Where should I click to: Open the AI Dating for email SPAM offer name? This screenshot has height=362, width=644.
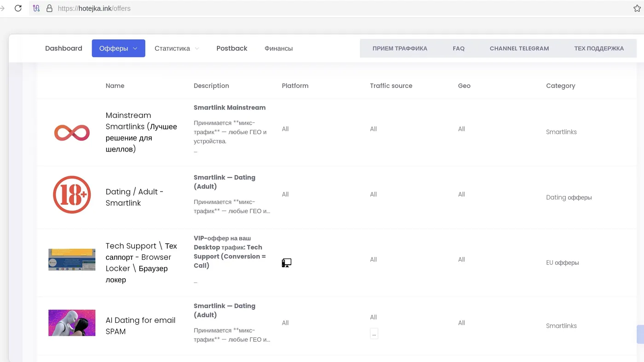140,326
